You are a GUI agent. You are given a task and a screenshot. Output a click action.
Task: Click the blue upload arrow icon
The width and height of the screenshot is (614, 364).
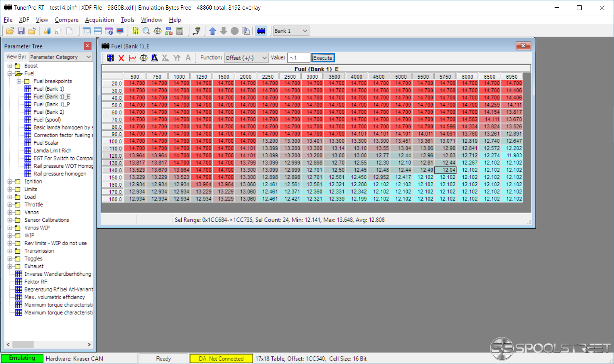213,31
